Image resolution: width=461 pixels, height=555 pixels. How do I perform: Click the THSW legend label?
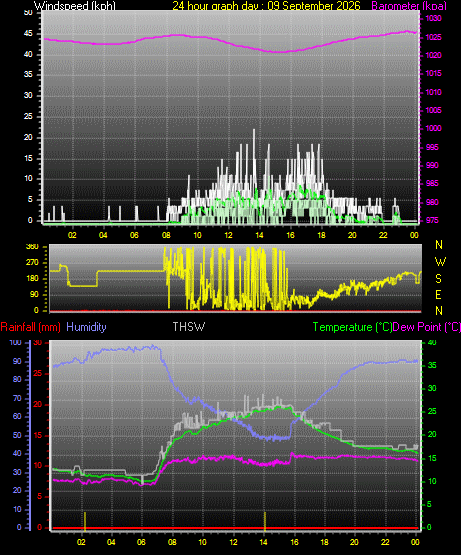coord(189,326)
